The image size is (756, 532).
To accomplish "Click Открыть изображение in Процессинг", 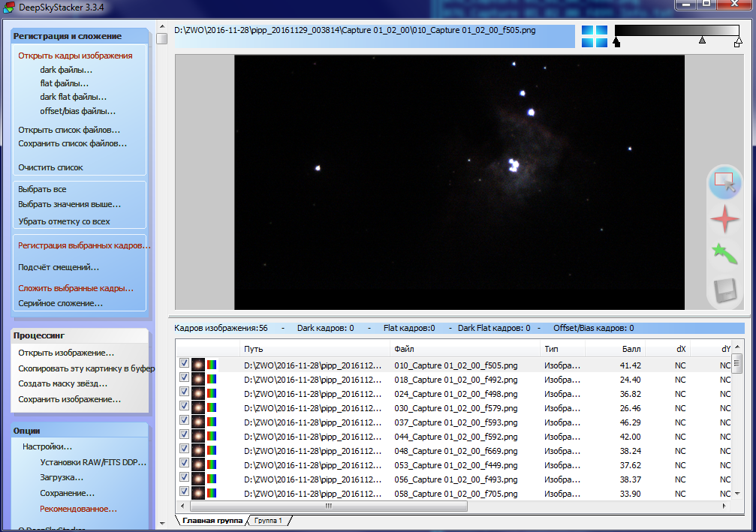I will click(66, 353).
